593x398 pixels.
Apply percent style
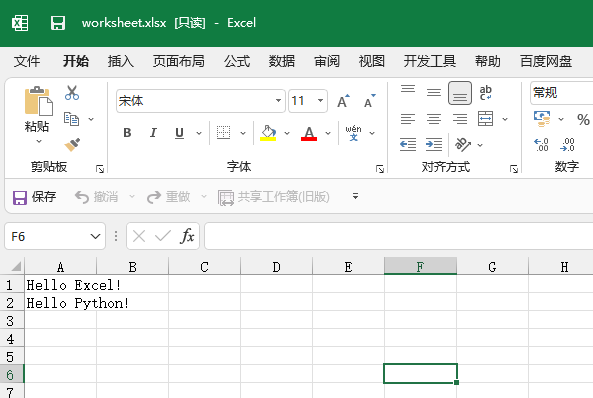(583, 120)
